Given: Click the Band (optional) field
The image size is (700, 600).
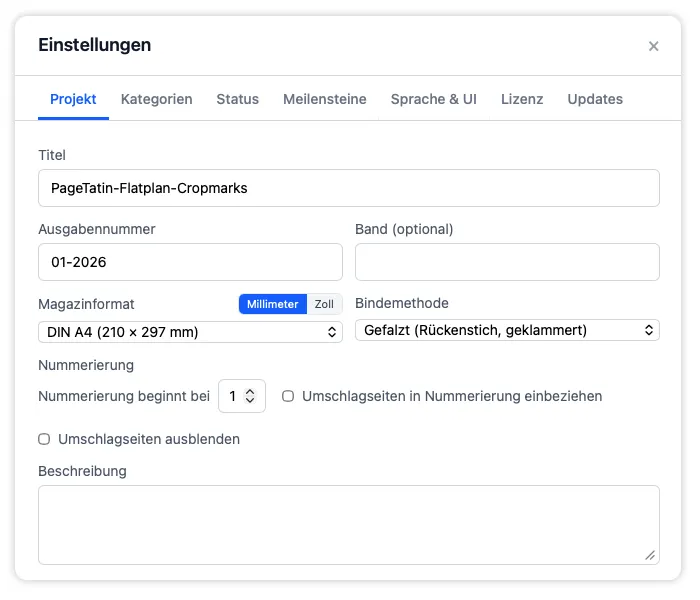Looking at the screenshot, I should coord(507,262).
